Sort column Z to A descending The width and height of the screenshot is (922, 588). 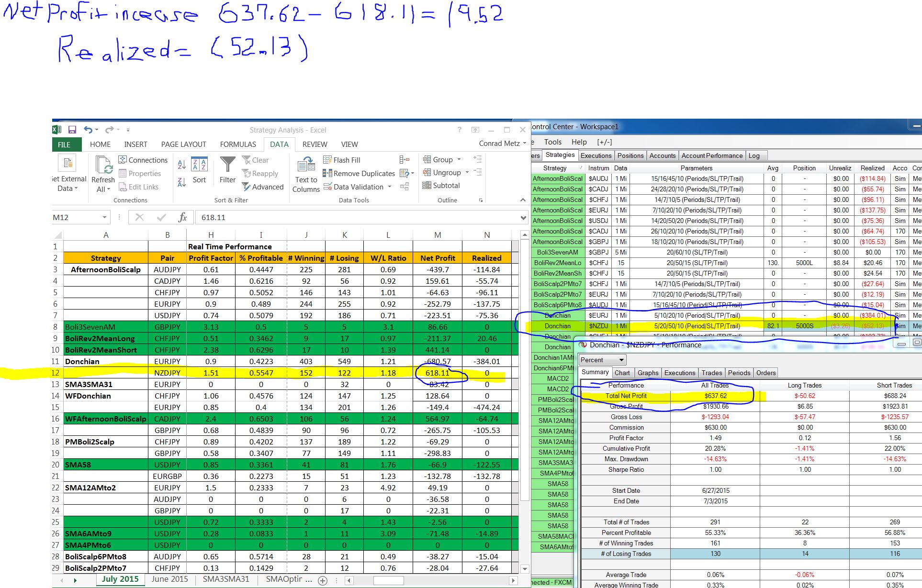pyautogui.click(x=181, y=182)
